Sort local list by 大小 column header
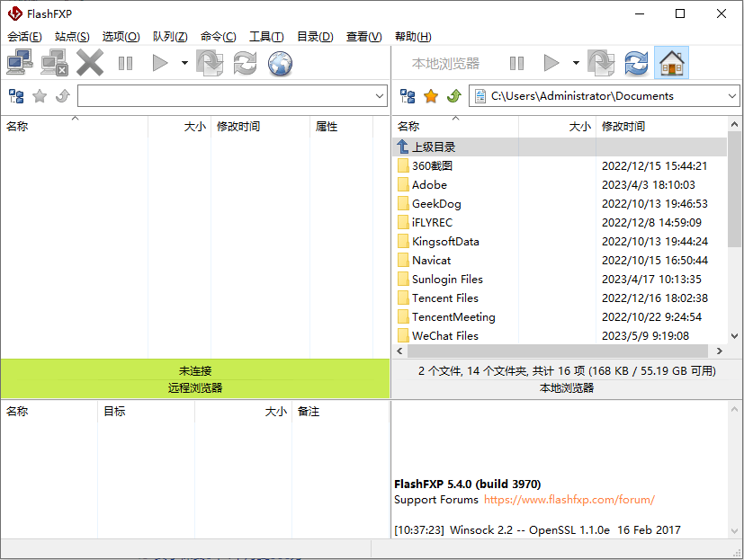The height and width of the screenshot is (560, 744). [557, 127]
